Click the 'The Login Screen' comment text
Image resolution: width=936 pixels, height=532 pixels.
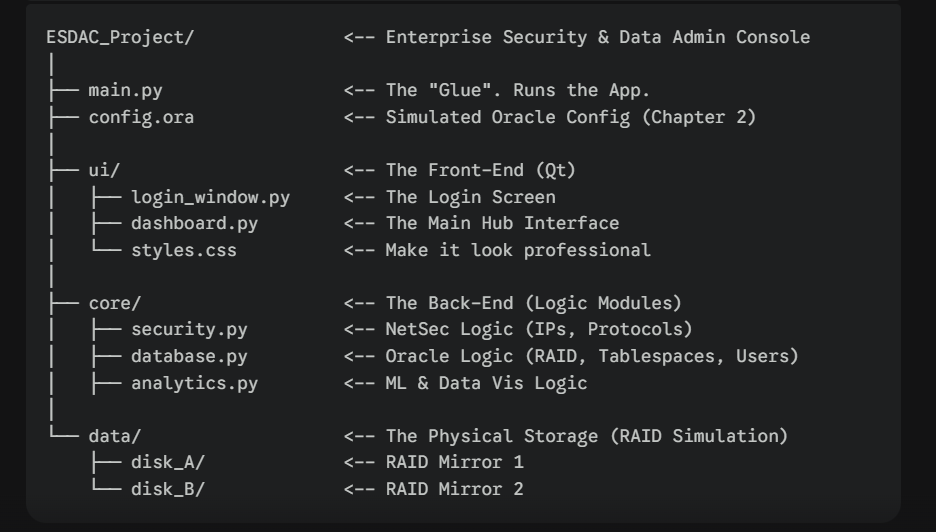coord(470,198)
